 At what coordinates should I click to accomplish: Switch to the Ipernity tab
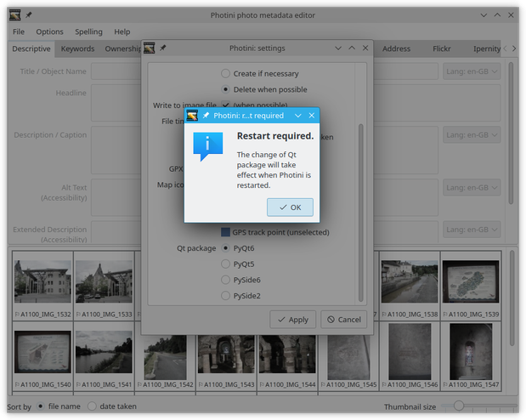[x=486, y=48]
